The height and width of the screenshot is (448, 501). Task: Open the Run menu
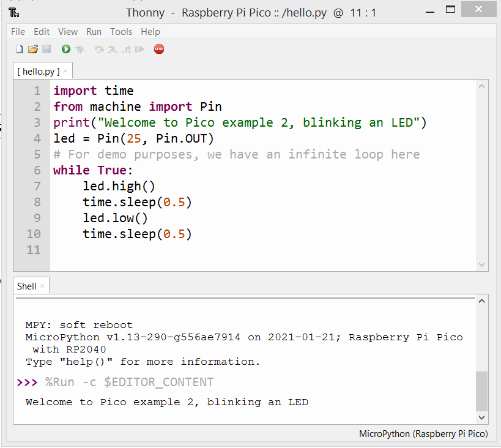click(x=94, y=32)
